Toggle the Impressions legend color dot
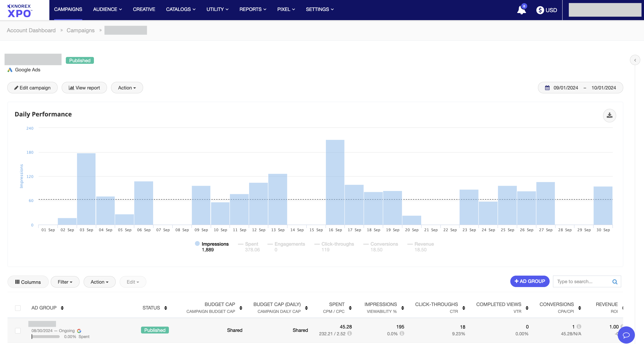Image resolution: width=644 pixels, height=344 pixels. coord(197,243)
